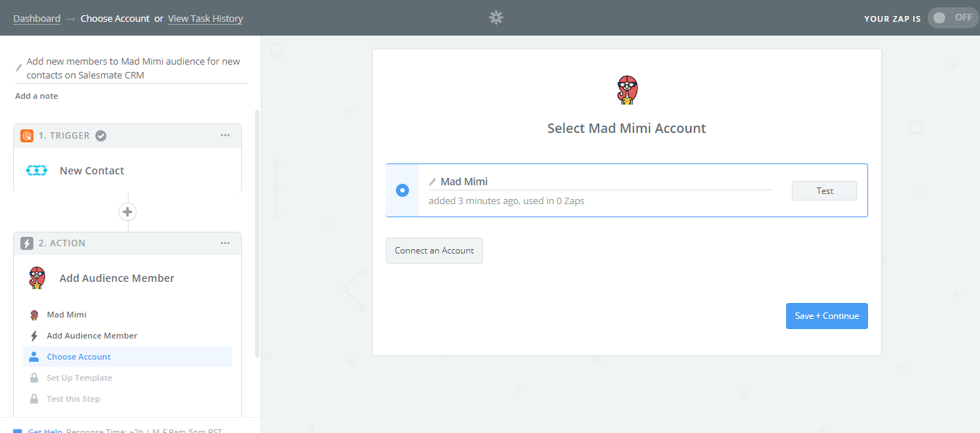The height and width of the screenshot is (433, 980).
Task: Click 'added 3 minutes ago, used in 0 Zaps'
Action: click(506, 201)
